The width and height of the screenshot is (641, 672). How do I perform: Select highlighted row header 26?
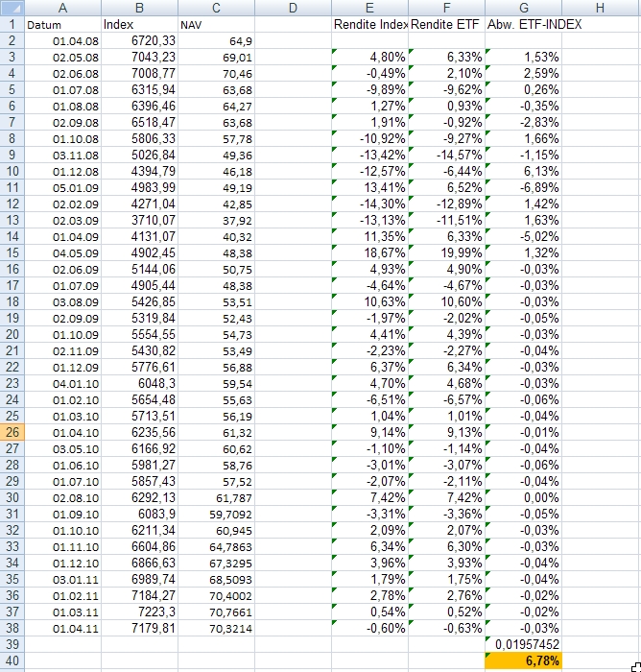click(12, 432)
